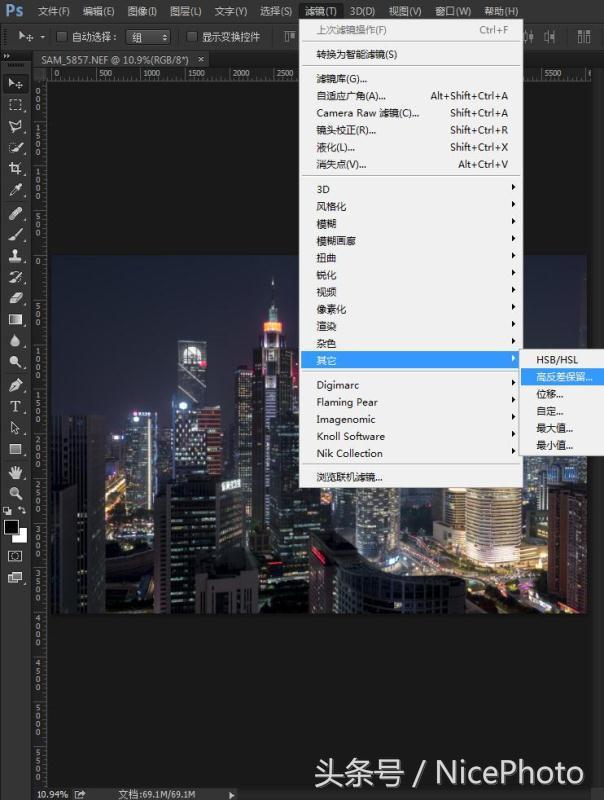
Task: Select the Polygonal Lasso tool
Action: [x=15, y=126]
